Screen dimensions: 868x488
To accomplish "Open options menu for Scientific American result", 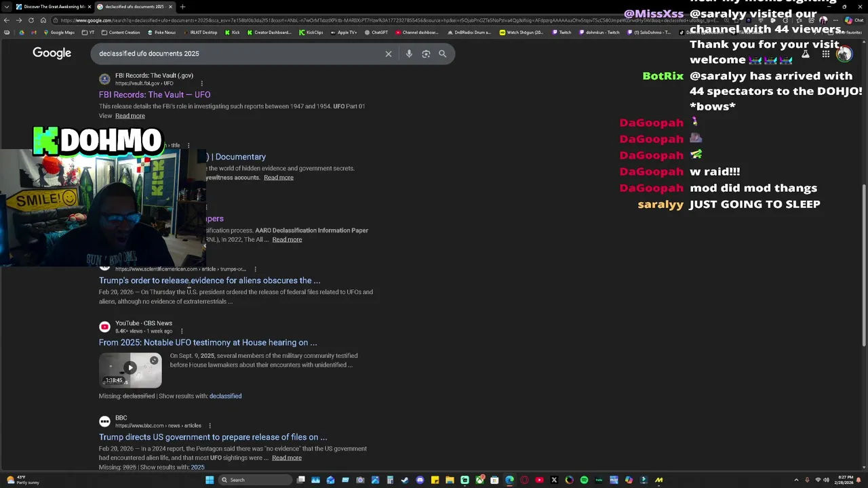I will [254, 269].
